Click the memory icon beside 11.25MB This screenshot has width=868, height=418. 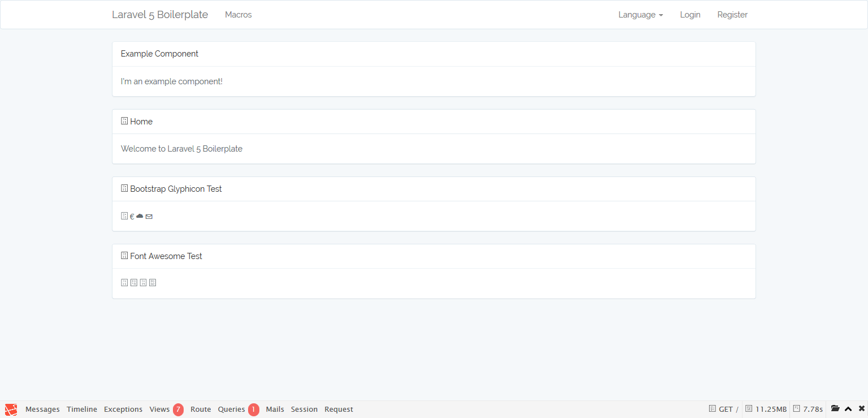pyautogui.click(x=749, y=409)
